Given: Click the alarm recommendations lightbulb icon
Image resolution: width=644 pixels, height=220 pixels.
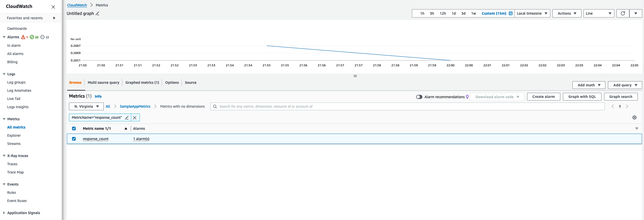Looking at the screenshot, I should point(467,97).
